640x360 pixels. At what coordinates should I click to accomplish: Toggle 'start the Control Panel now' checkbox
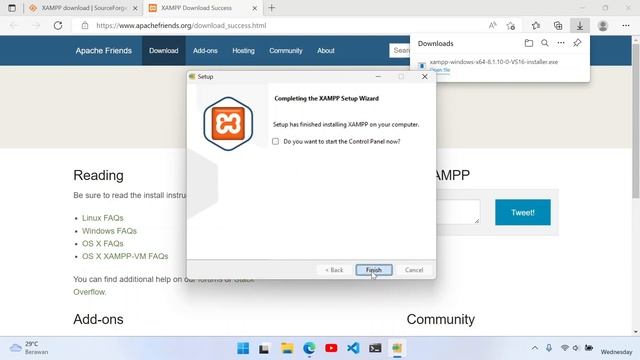(x=276, y=141)
